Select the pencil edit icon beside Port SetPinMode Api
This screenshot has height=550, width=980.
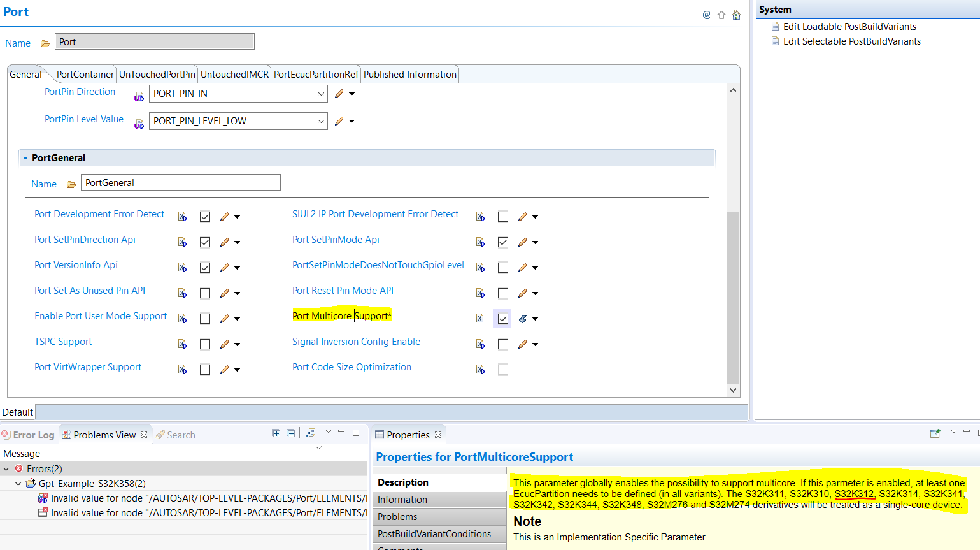[523, 242]
